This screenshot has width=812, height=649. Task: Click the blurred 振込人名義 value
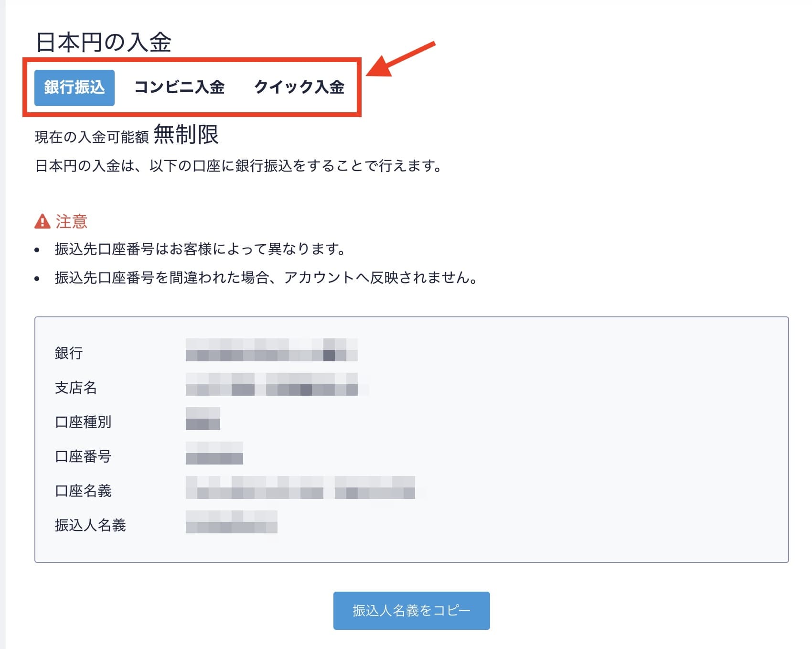click(x=231, y=522)
